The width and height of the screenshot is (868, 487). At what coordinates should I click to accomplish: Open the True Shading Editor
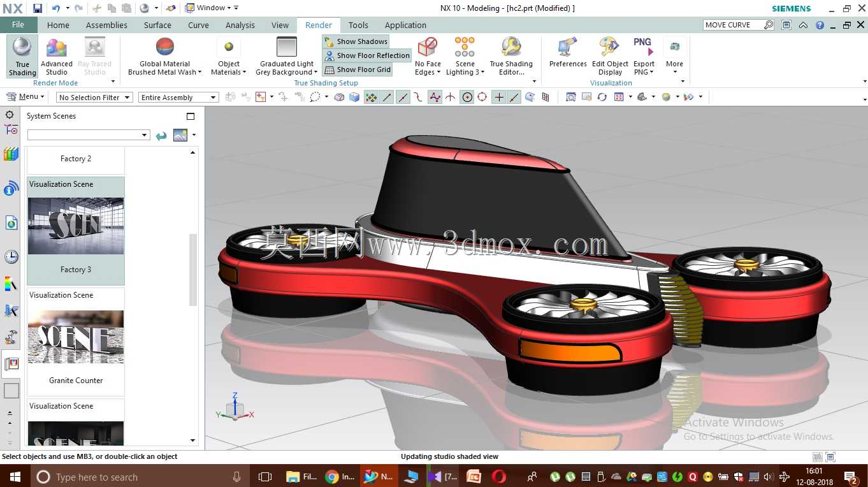point(511,56)
